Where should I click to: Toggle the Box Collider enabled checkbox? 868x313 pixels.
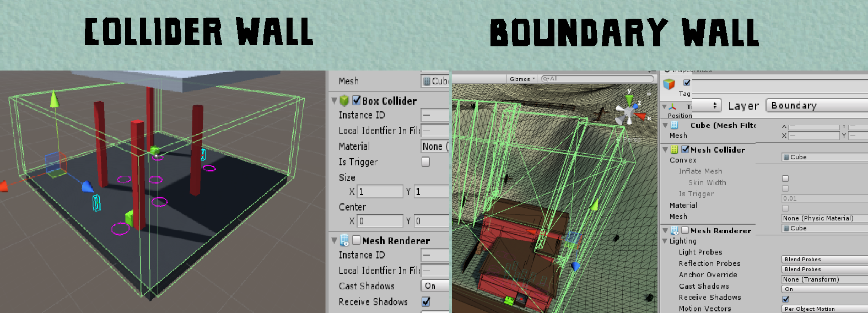point(357,100)
